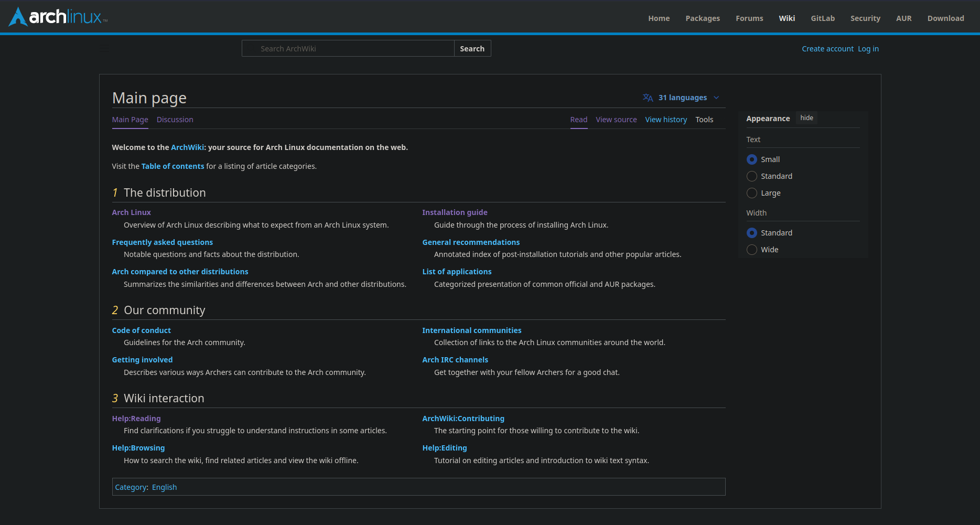The image size is (980, 525).
Task: Click the Appearance panel heading
Action: 768,119
